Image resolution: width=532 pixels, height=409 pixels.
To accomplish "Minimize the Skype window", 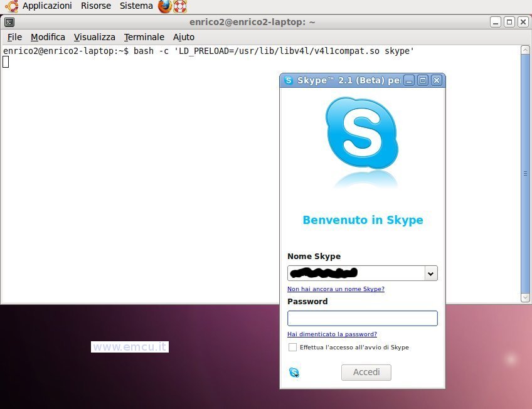I will tap(409, 80).
